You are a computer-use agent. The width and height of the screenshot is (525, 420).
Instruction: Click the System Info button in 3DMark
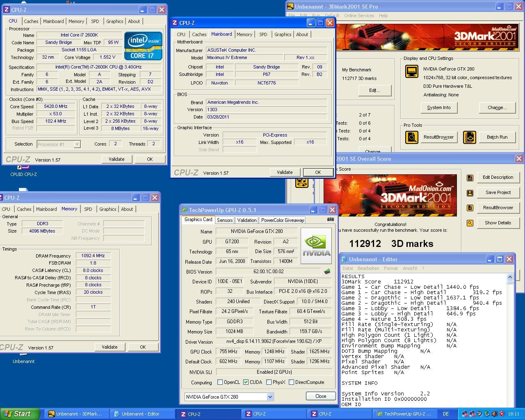tap(438, 107)
